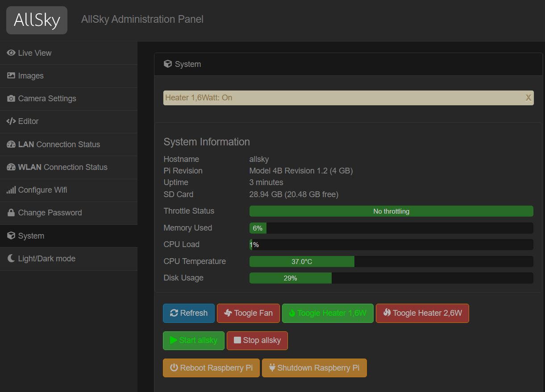
Task: Click the picture icon beside Images
Action: (x=11, y=75)
